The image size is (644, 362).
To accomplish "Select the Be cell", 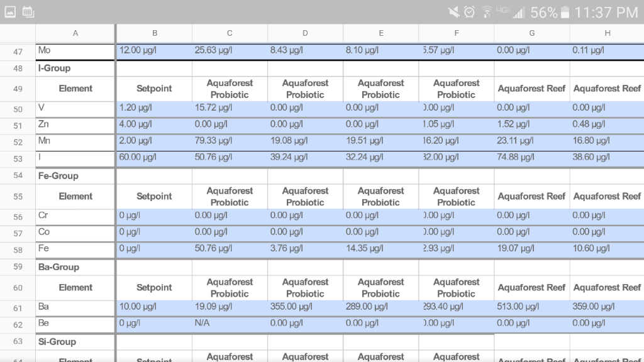I will tap(75, 325).
